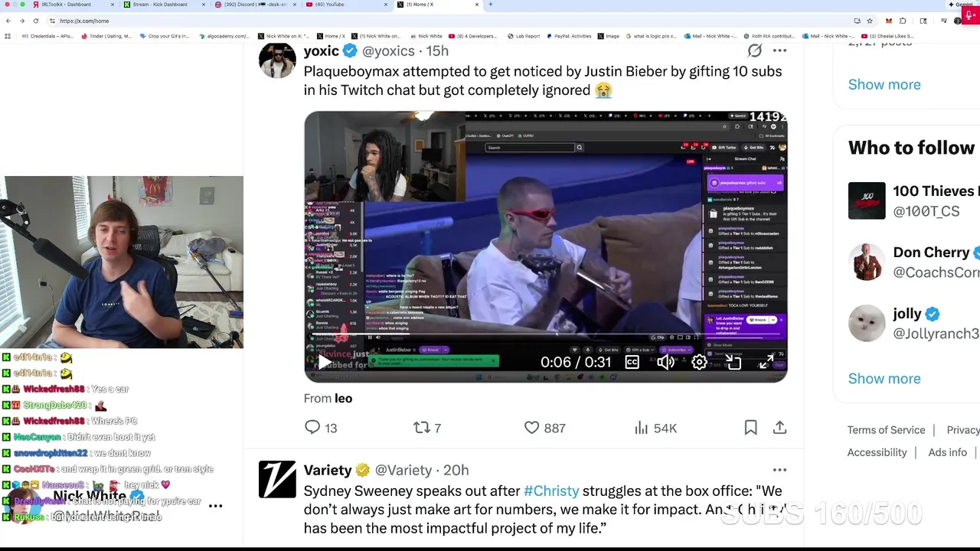980x551 pixels.
Task: Open video settings gear
Action: click(699, 362)
